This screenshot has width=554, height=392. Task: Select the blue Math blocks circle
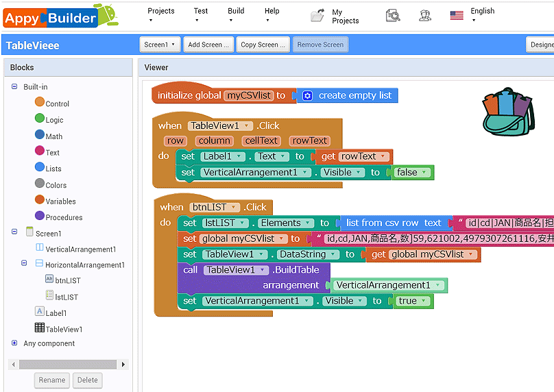40,134
